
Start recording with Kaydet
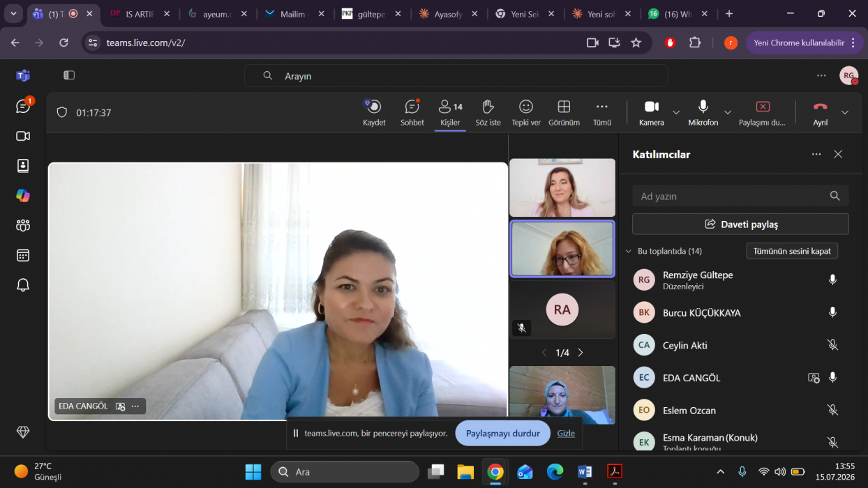click(x=374, y=113)
